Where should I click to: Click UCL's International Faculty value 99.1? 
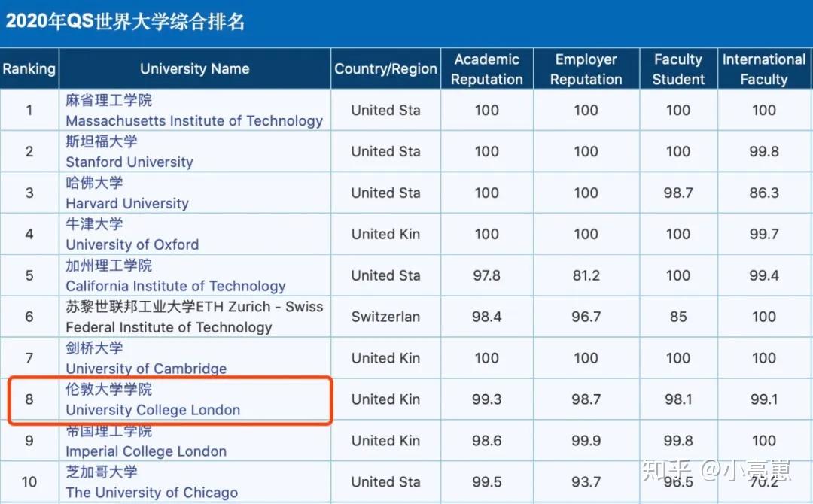coord(764,399)
